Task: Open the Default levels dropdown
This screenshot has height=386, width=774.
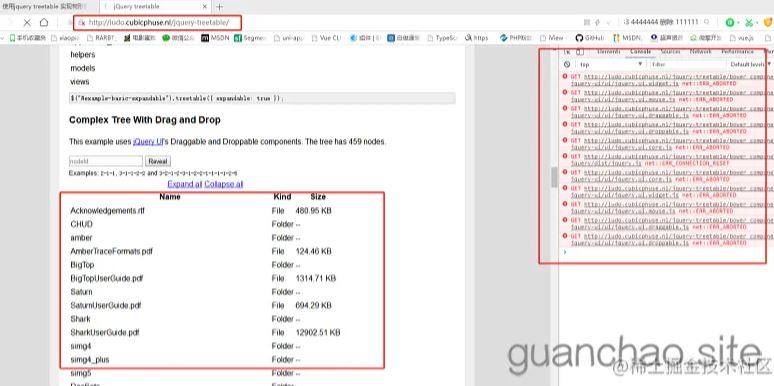Action: coord(750,64)
